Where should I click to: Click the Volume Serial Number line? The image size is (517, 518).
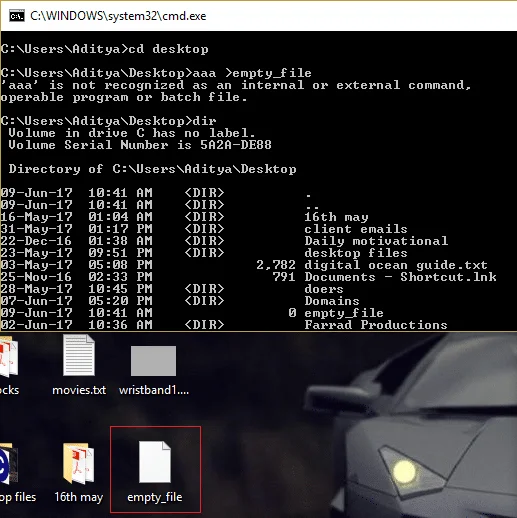point(140,145)
